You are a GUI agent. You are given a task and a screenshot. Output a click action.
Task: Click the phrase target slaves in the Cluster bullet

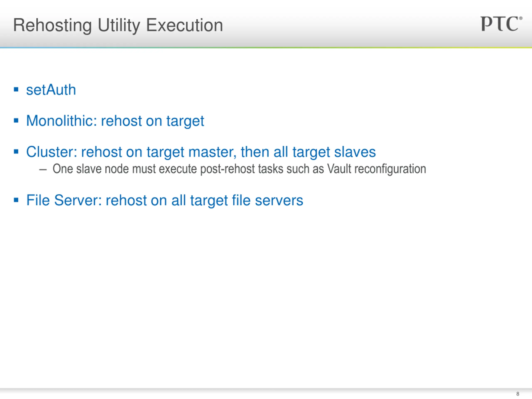pos(334,152)
